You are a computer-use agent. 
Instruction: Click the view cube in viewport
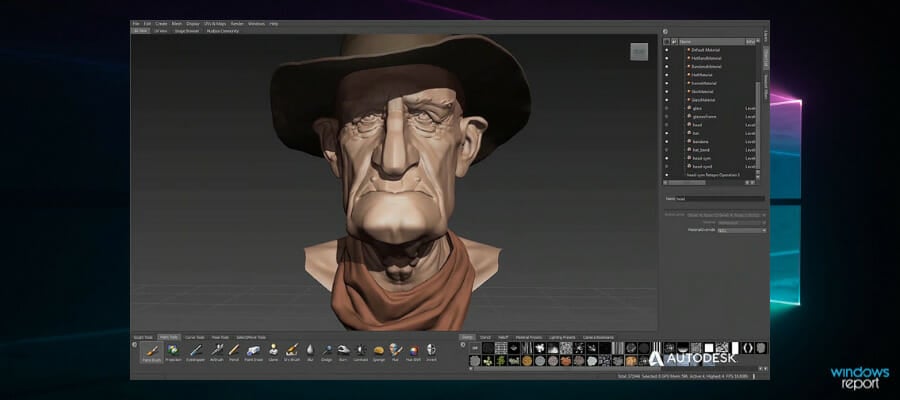point(639,52)
